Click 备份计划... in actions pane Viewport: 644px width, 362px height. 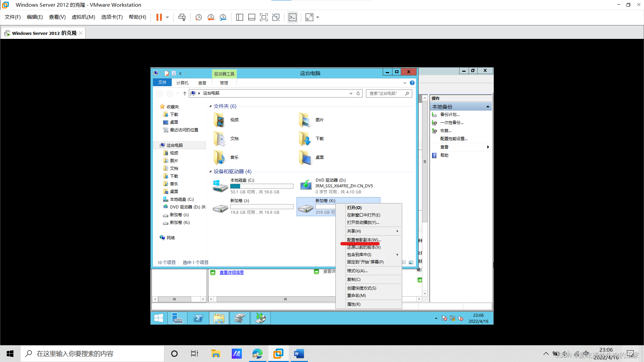coord(450,115)
